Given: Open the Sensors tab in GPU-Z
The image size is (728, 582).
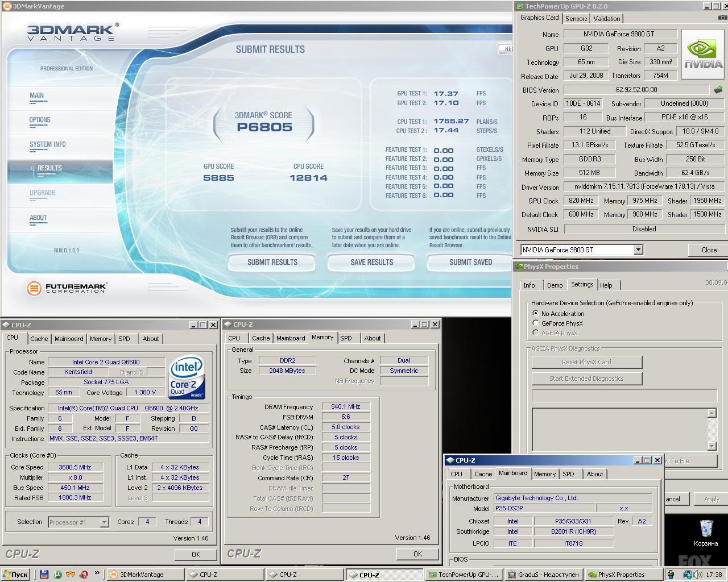Looking at the screenshot, I should pos(576,18).
